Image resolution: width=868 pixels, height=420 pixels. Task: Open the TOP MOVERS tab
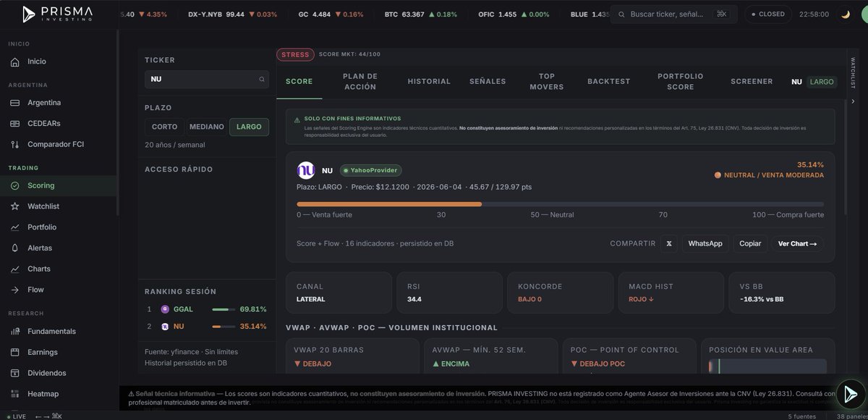click(547, 82)
